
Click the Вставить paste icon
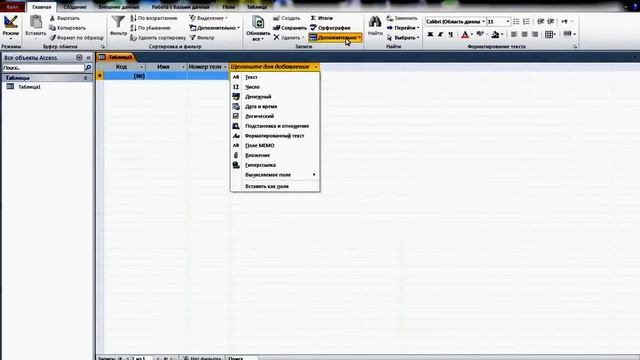[36, 22]
